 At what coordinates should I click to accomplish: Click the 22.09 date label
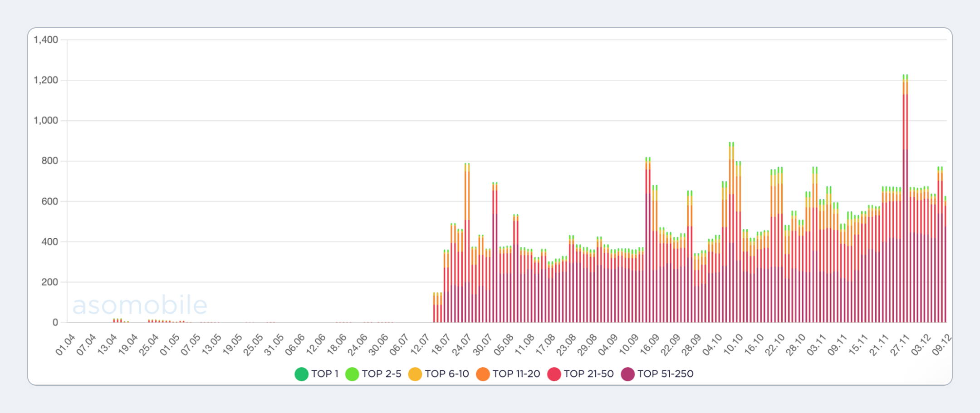coord(671,345)
